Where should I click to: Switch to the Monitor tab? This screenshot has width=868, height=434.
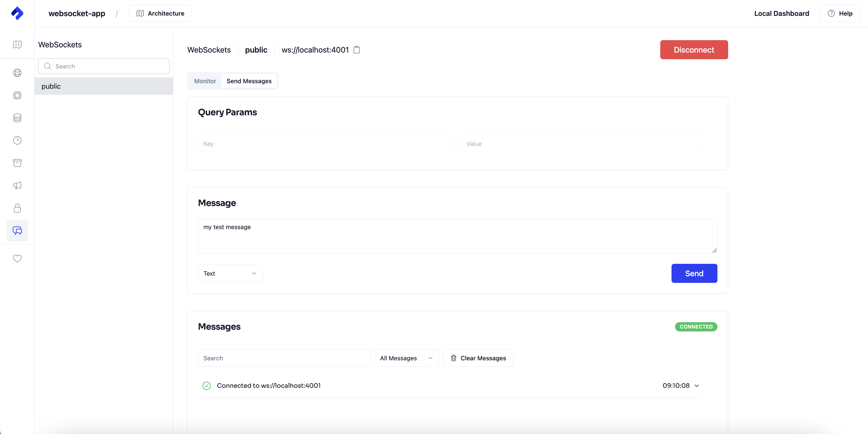205,81
